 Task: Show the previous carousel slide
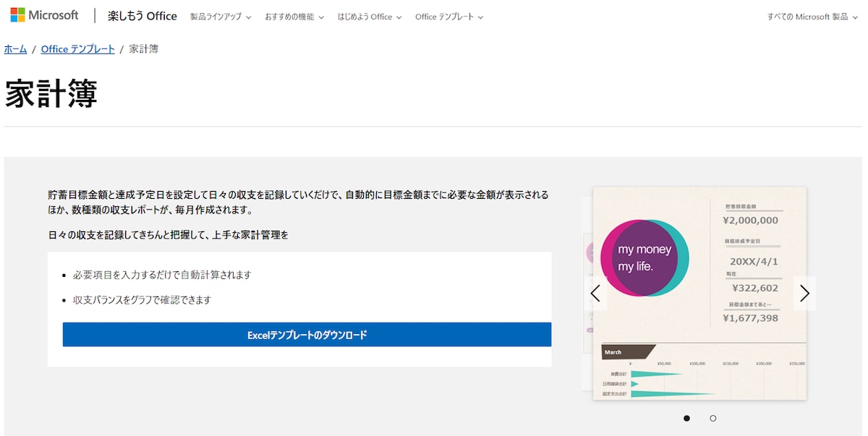(595, 293)
